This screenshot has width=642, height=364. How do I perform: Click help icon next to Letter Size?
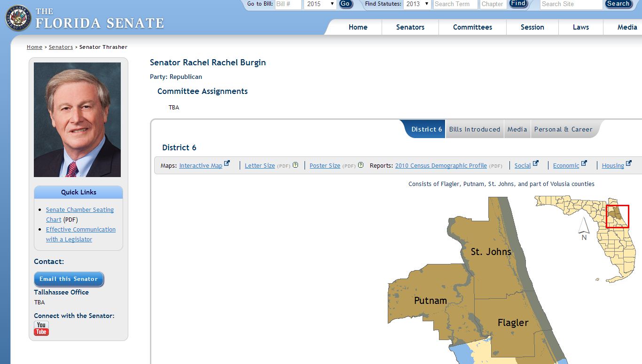296,165
